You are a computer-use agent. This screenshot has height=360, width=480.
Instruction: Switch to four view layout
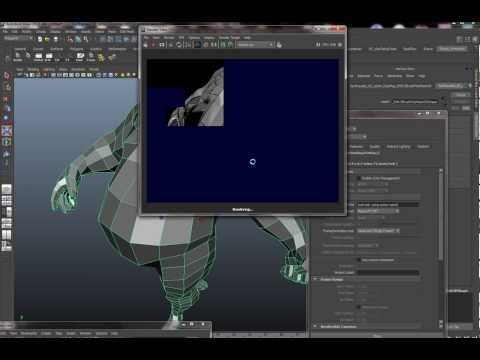tap(7, 201)
